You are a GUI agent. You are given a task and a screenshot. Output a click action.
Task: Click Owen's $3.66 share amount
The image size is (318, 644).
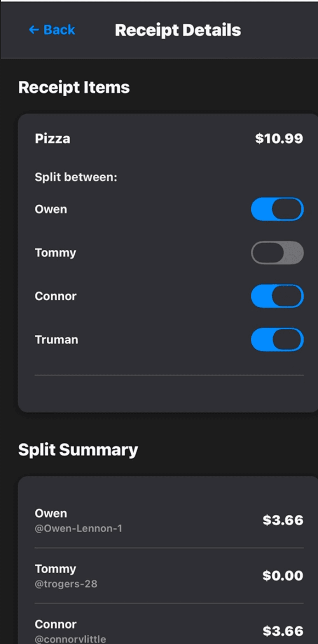[x=283, y=520]
